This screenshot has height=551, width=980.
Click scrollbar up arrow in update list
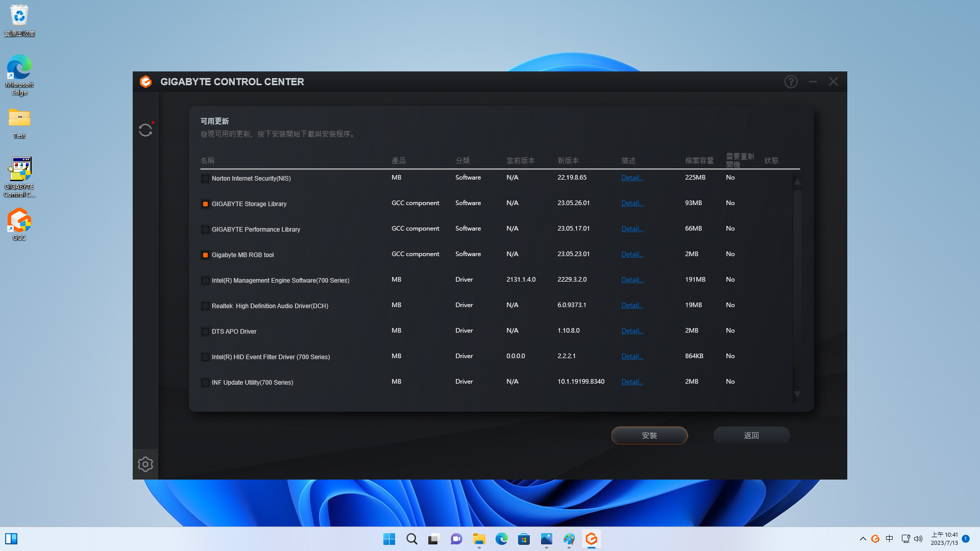pos(797,182)
